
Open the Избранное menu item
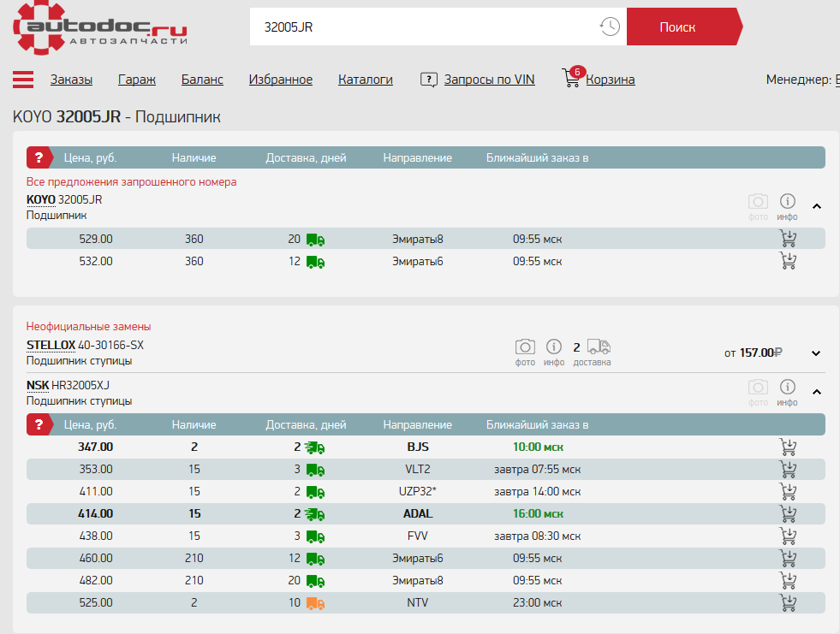(280, 80)
